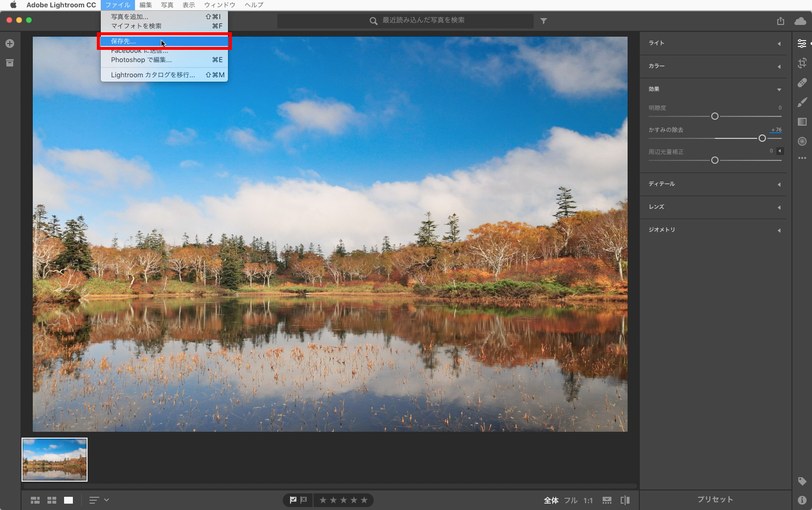Expand the ディテール panel arrow

(x=779, y=184)
